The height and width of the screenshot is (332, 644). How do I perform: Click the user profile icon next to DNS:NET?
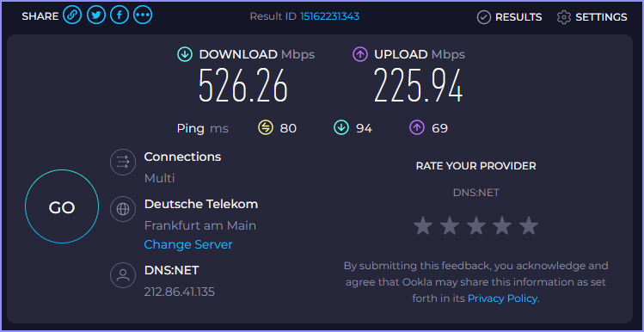tap(123, 275)
